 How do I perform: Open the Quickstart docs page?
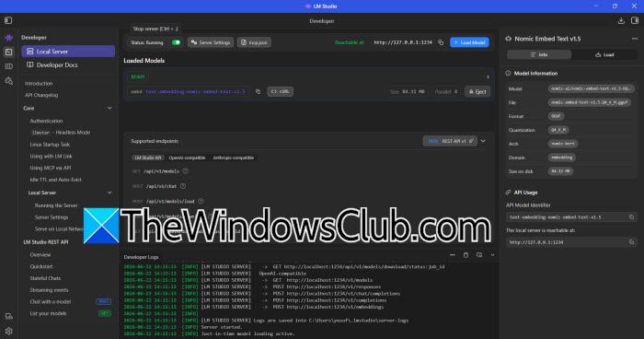(41, 266)
